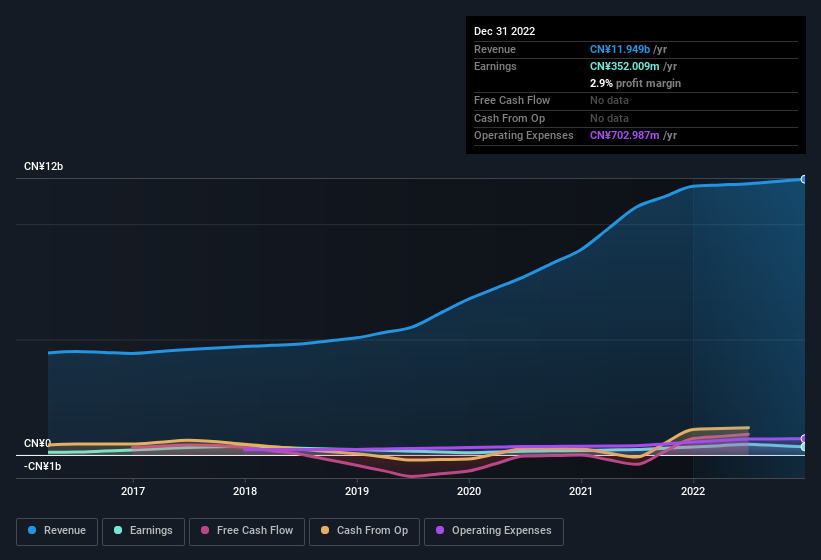Click the 2019 x-axis label

click(x=357, y=491)
